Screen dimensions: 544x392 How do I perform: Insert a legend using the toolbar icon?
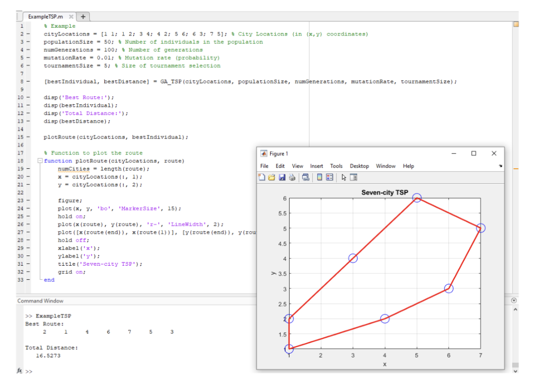click(x=329, y=177)
